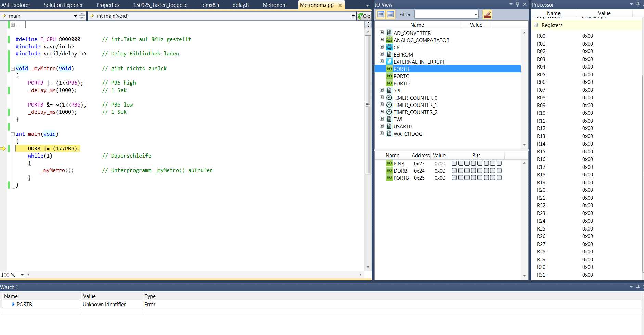644x335 pixels.
Task: Expand the AD_CONVERTER tree node
Action: click(x=382, y=33)
